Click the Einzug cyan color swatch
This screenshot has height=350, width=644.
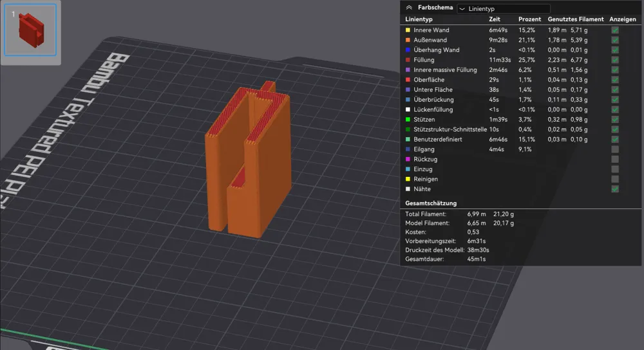pyautogui.click(x=408, y=169)
